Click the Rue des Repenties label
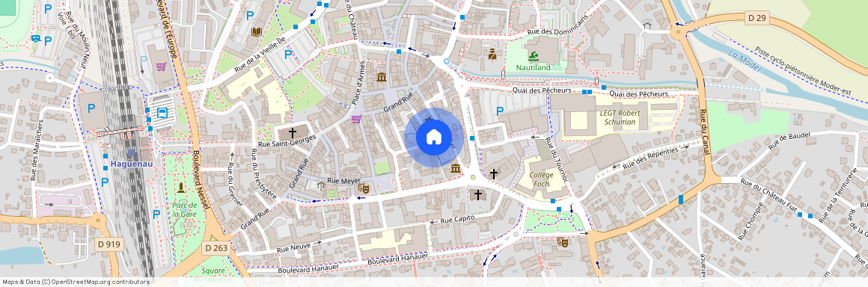 650,158
